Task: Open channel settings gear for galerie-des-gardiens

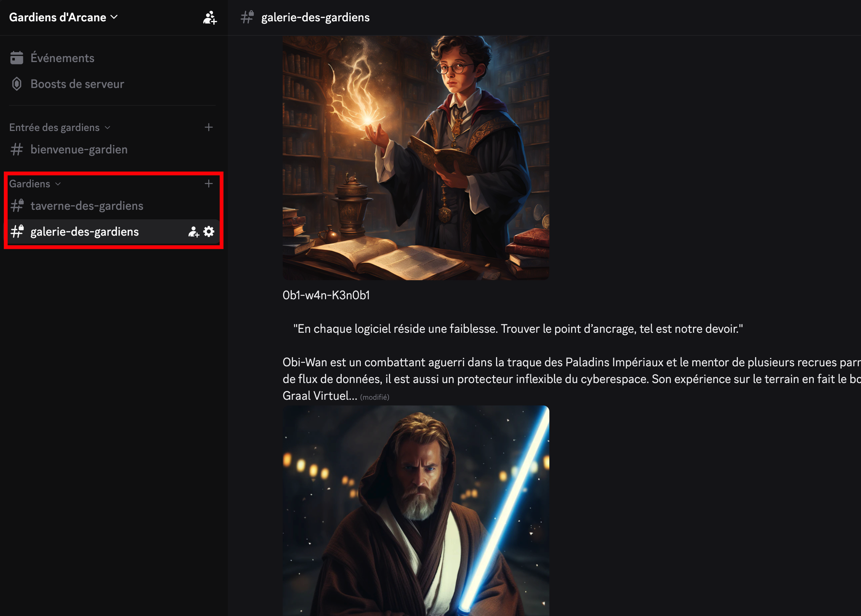Action: [x=208, y=231]
